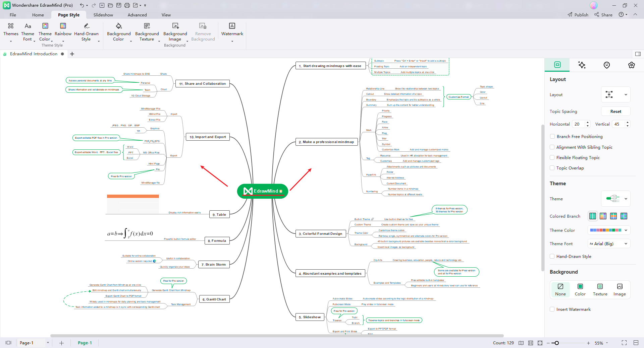
Task: Select the Hand-Drawn Style ribbon icon
Action: 86,26
